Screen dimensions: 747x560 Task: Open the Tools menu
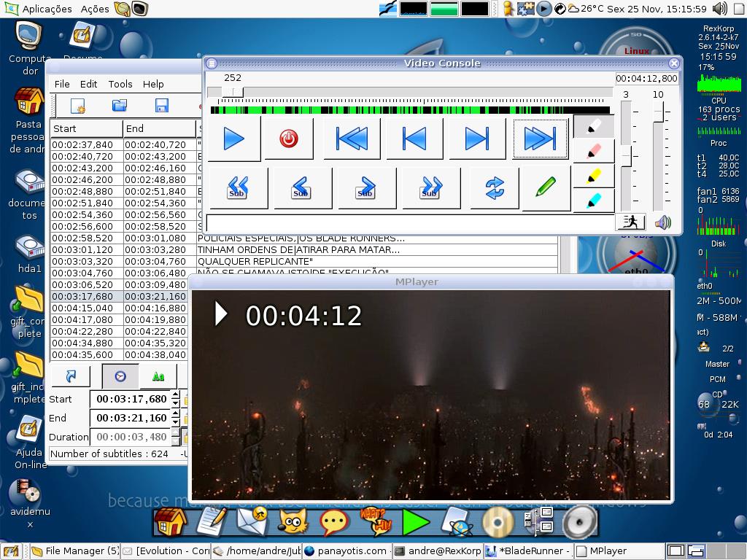[120, 85]
